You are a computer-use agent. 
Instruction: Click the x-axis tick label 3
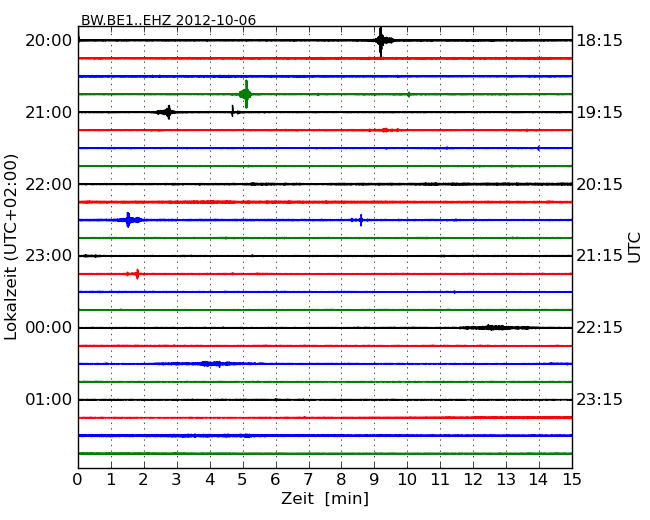[x=177, y=479]
